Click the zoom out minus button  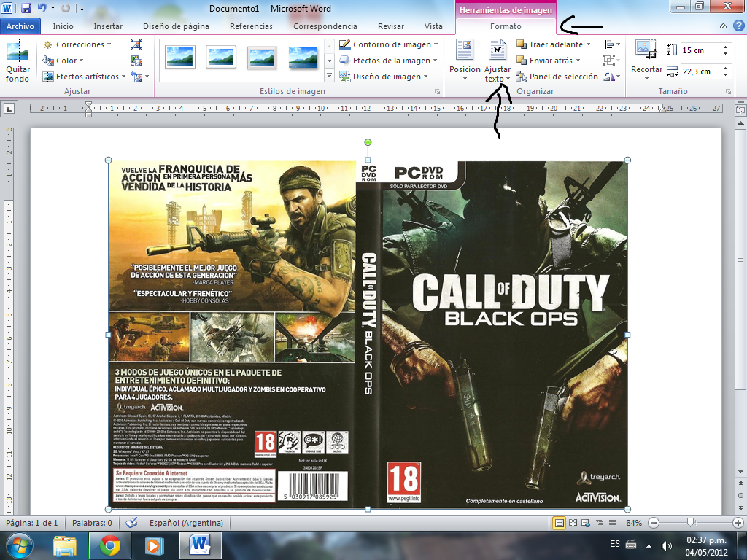[x=654, y=523]
